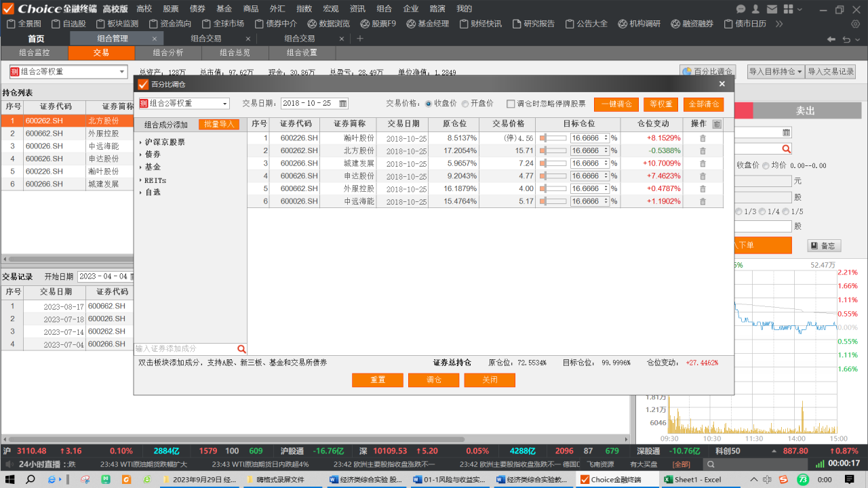Open the 数据浏览 toolbar shortcut

click(x=328, y=24)
